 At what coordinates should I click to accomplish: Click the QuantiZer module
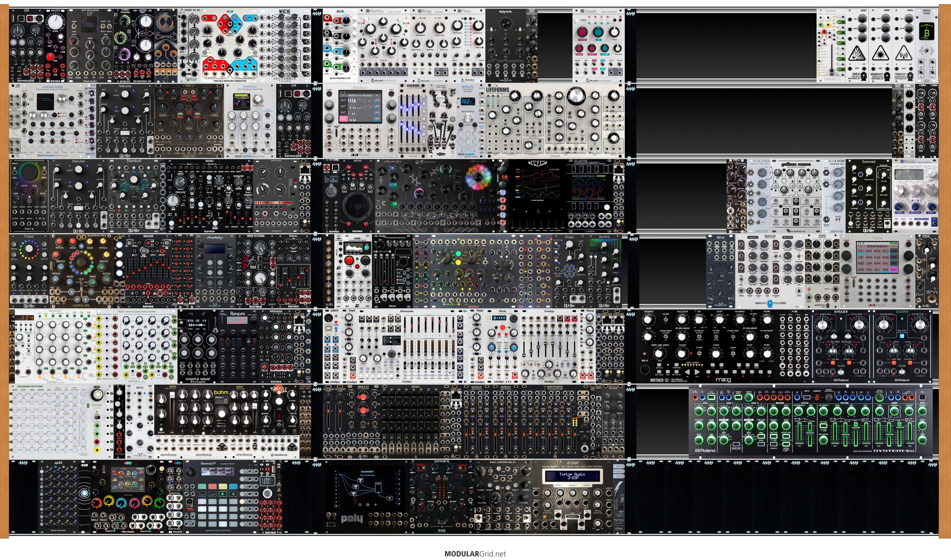(x=830, y=45)
